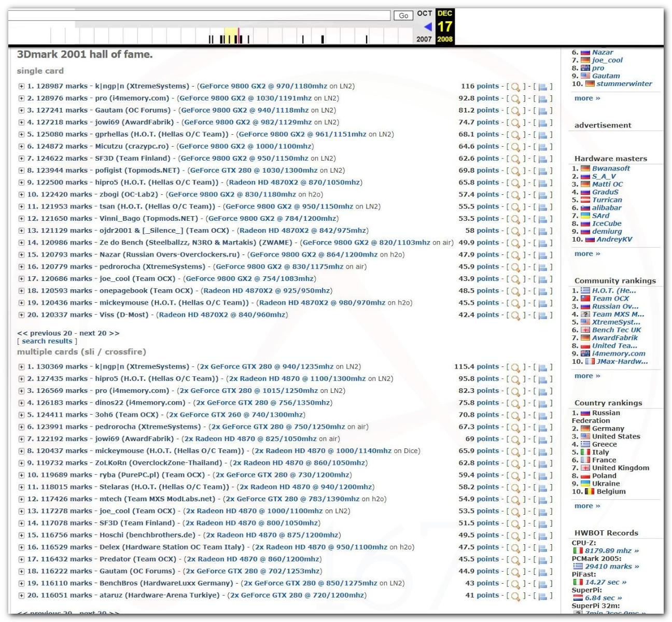Open the Team OCX community ranking link
672x622 pixels.
click(610, 299)
